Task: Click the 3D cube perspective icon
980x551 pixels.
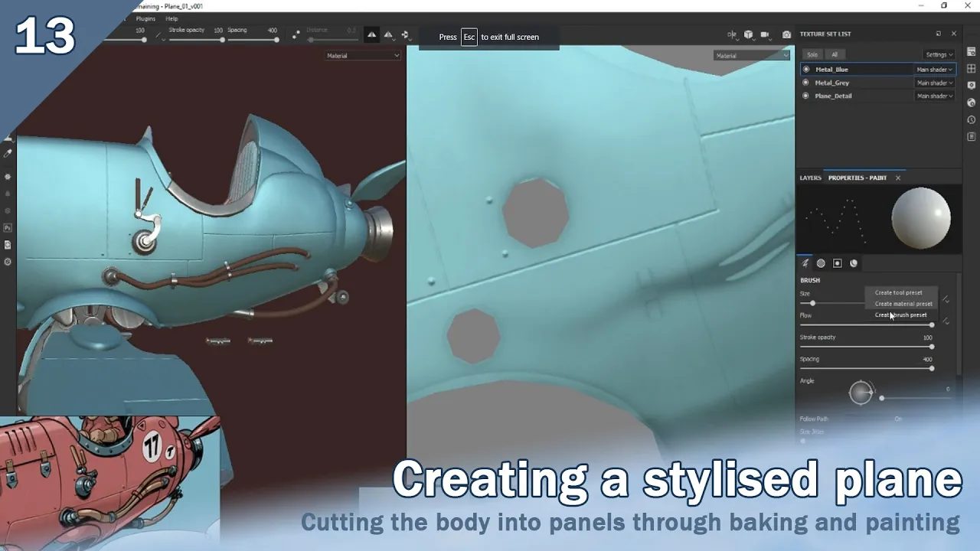Action: pyautogui.click(x=748, y=34)
